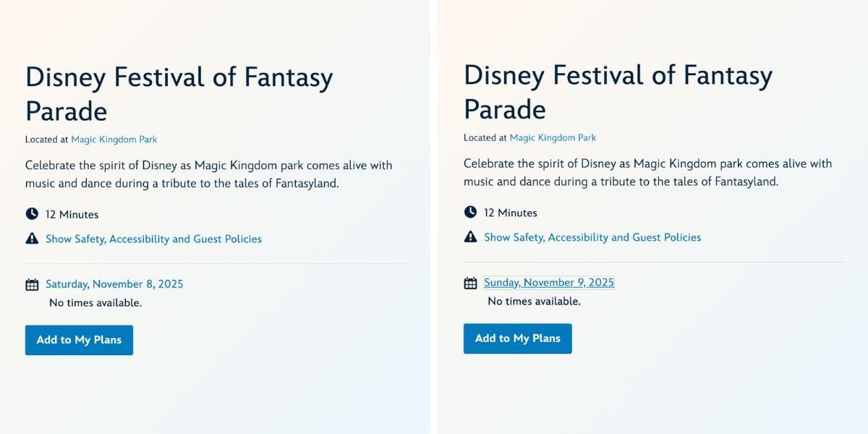
Task: Click 12 Minutes duration text in Sunday listing
Action: click(510, 213)
